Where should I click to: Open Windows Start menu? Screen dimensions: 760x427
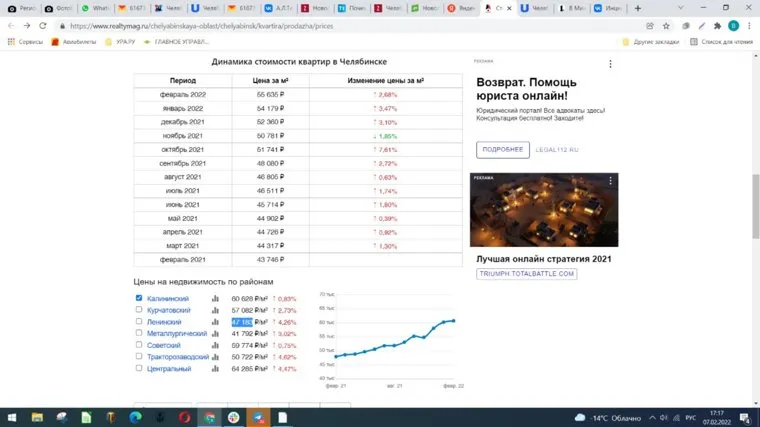pos(13,417)
